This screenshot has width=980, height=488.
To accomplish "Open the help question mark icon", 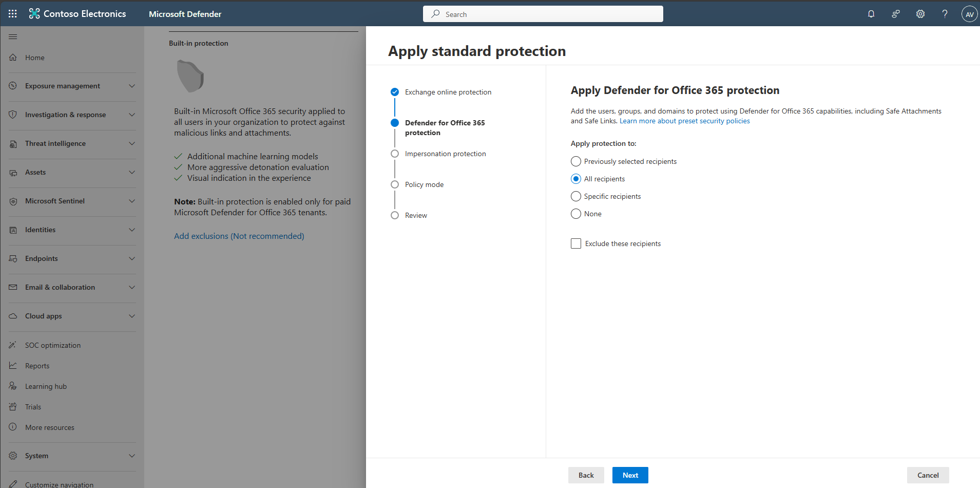I will pyautogui.click(x=945, y=14).
